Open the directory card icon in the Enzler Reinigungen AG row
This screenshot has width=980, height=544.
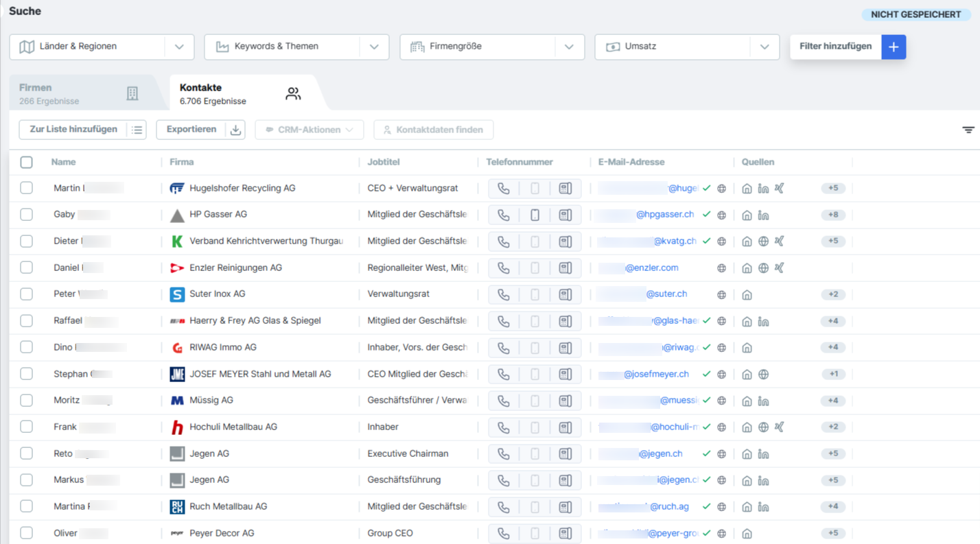(x=565, y=268)
